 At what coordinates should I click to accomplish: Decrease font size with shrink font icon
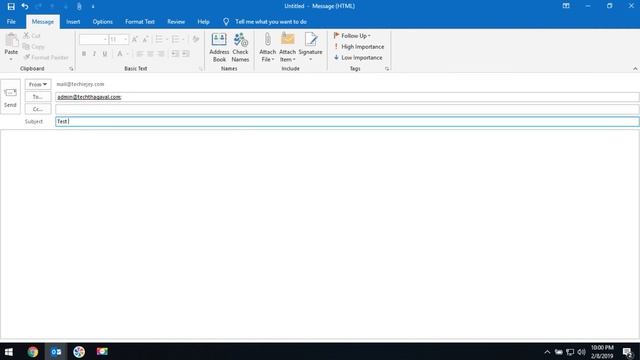145,39
